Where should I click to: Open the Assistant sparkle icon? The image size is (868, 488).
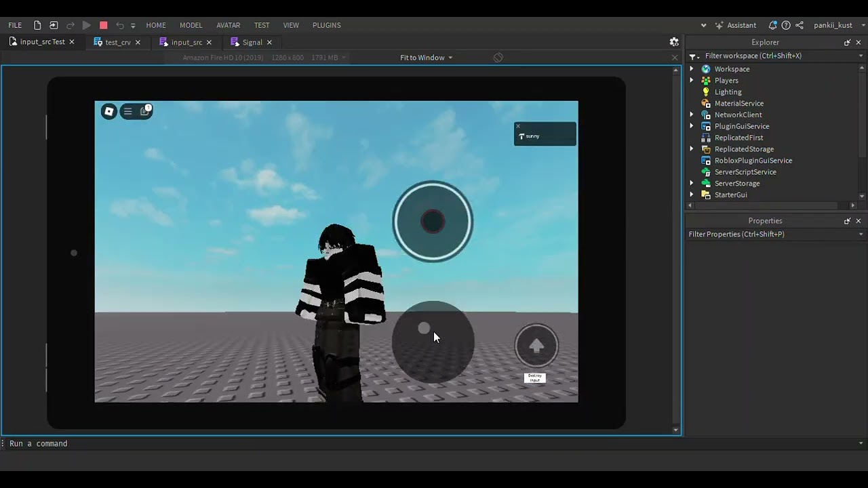point(719,25)
